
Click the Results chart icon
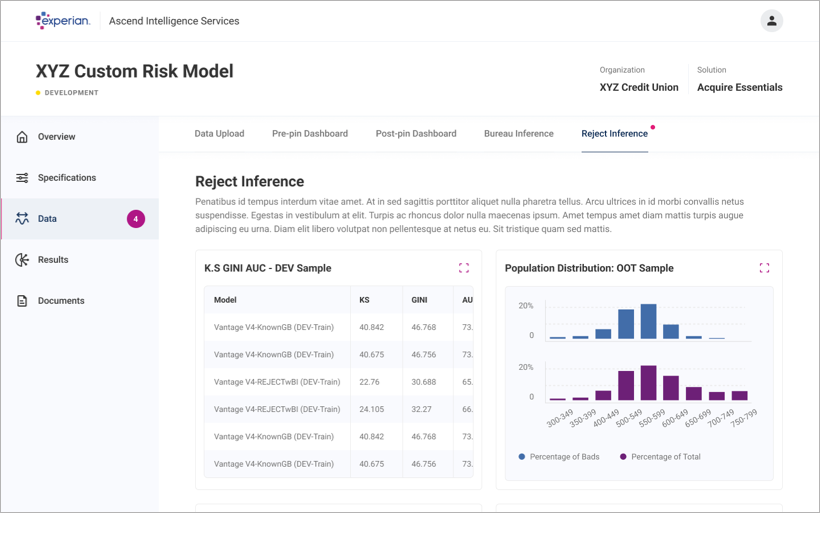pos(22,260)
